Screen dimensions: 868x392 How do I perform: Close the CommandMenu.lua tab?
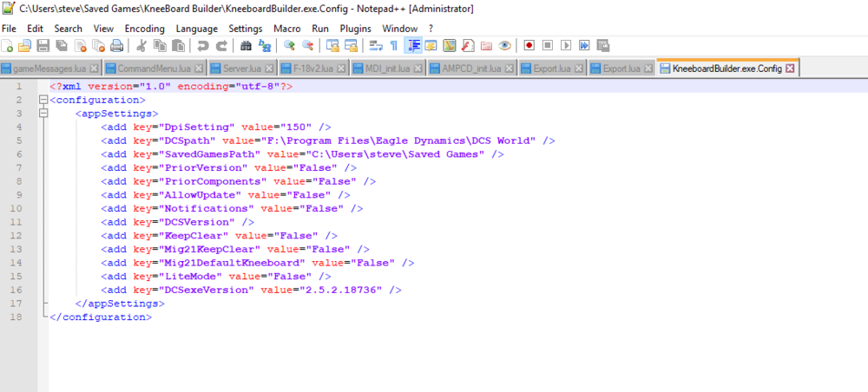click(200, 69)
